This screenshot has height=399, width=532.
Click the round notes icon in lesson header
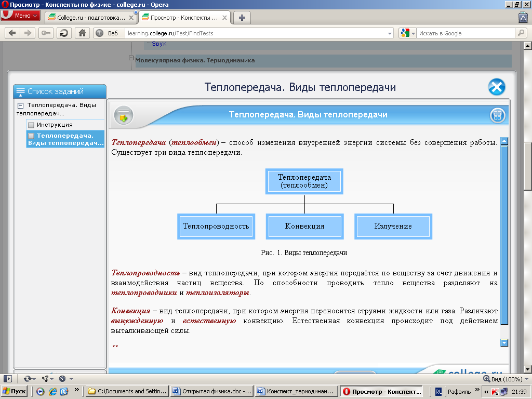pos(124,115)
